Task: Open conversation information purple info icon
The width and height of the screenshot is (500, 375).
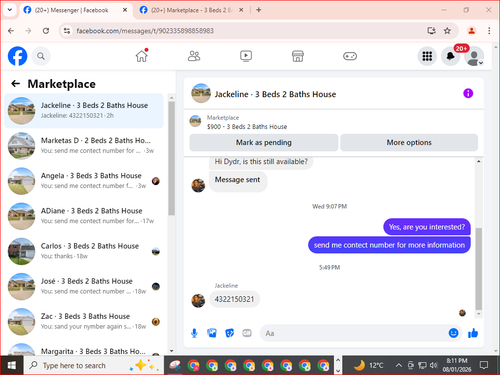Action: coord(468,93)
